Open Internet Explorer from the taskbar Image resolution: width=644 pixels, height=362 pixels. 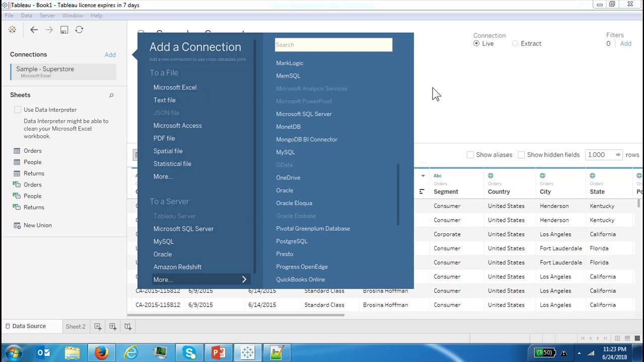[x=131, y=353]
